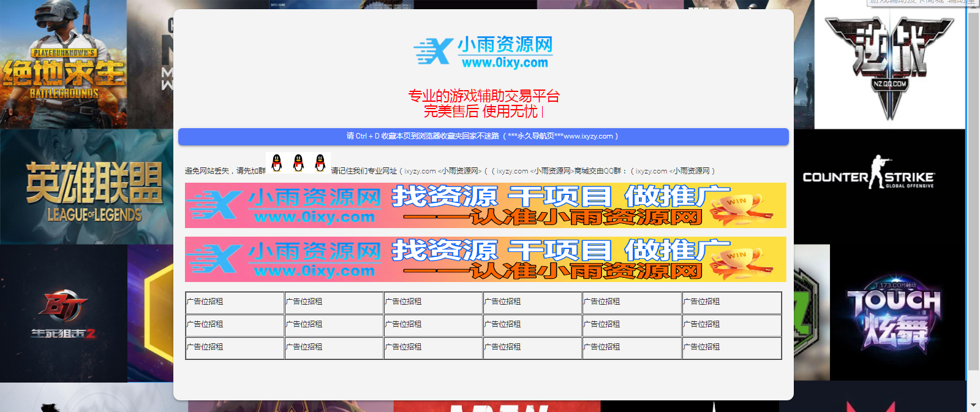The image size is (980, 412).
Task: Click the red text 完美售后 使用无忧
Action: coord(481,112)
